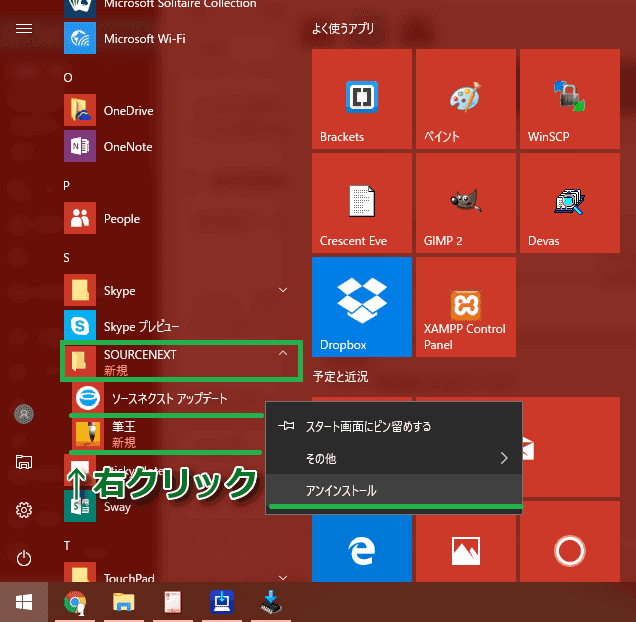Open File Explorer from the left rail

pyautogui.click(x=24, y=462)
